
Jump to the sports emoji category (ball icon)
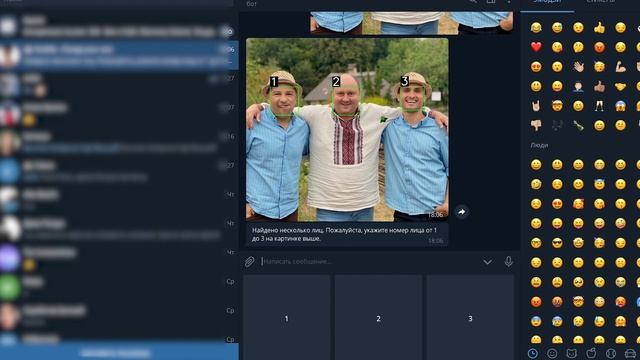611,353
